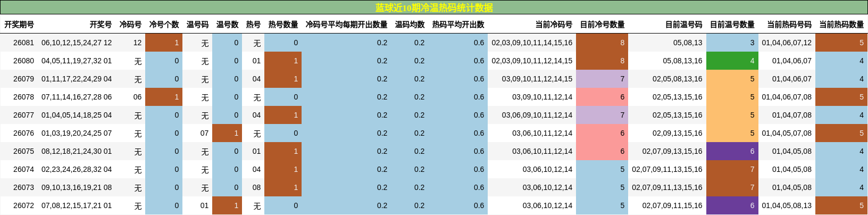Click the 目前冷号数量 header

point(602,24)
